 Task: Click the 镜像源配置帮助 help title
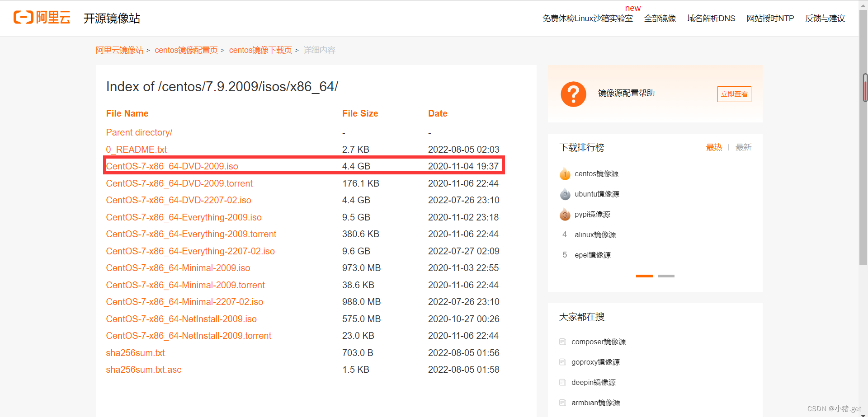click(x=626, y=93)
